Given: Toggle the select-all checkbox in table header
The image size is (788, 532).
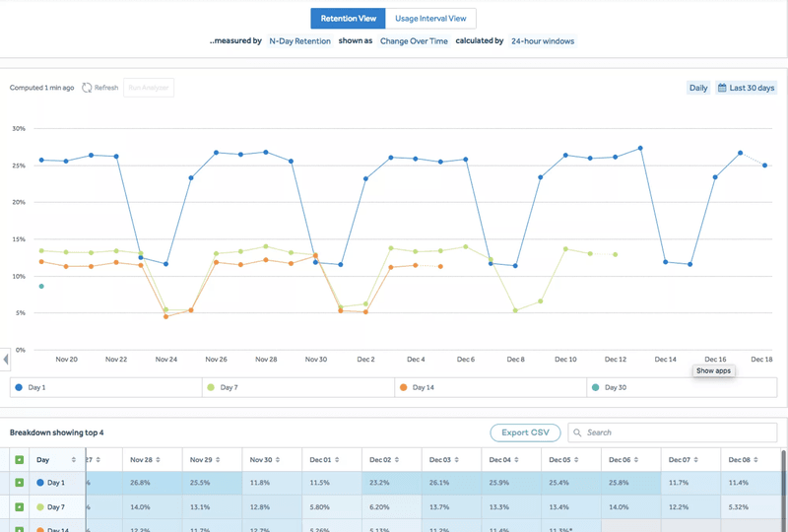Looking at the screenshot, I should (20, 459).
